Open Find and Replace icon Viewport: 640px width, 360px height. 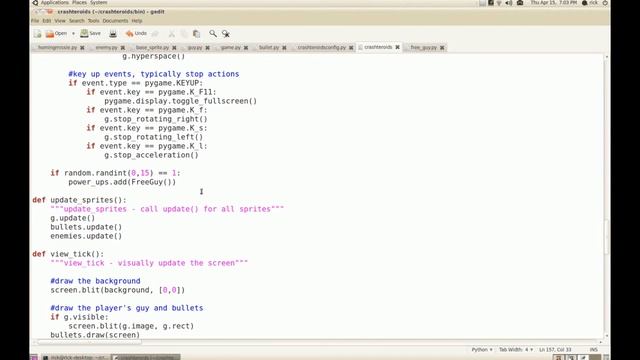pyautogui.click(x=226, y=33)
